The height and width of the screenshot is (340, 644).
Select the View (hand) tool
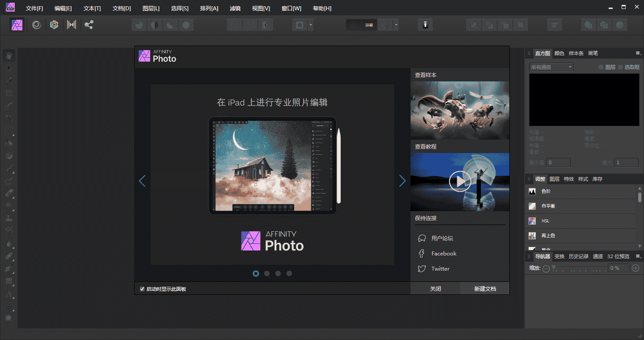(x=9, y=55)
